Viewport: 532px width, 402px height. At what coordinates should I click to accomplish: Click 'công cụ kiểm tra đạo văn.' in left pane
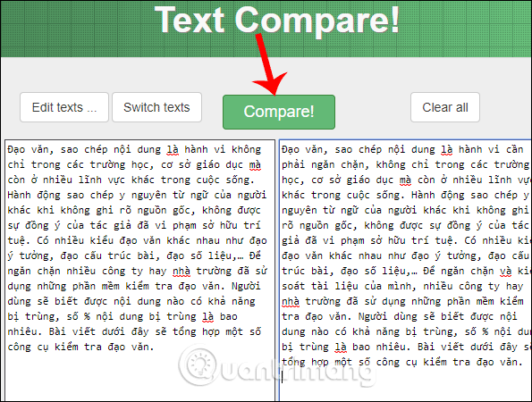coord(80,347)
